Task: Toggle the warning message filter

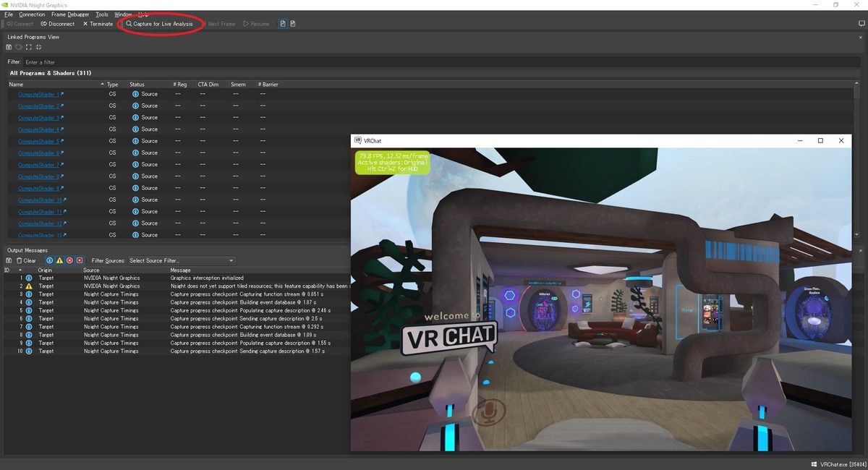Action: (59, 260)
